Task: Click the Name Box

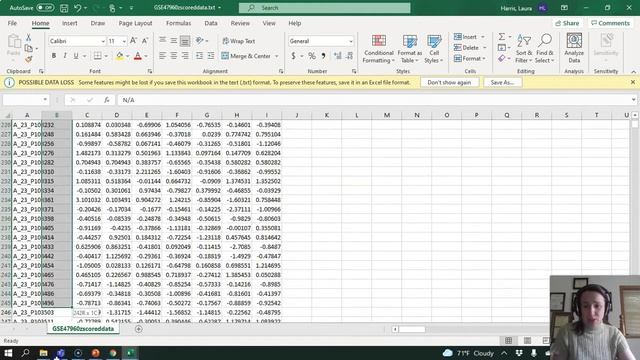Action: 25,100
